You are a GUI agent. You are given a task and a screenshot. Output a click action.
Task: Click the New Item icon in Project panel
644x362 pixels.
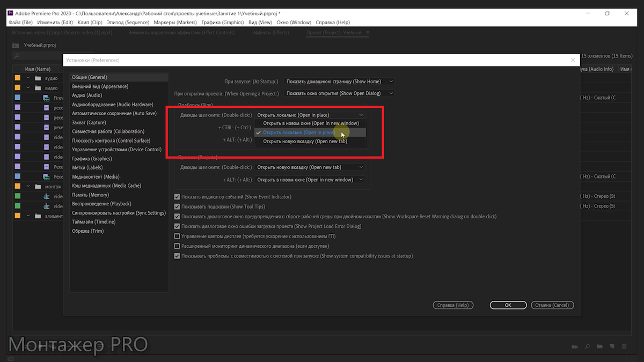pos(612,346)
